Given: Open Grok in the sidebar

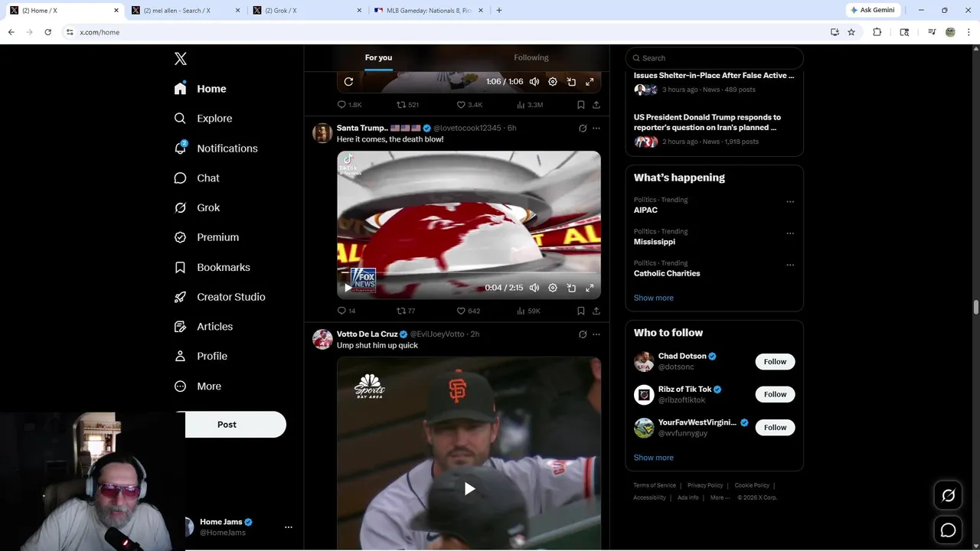Looking at the screenshot, I should point(197,207).
